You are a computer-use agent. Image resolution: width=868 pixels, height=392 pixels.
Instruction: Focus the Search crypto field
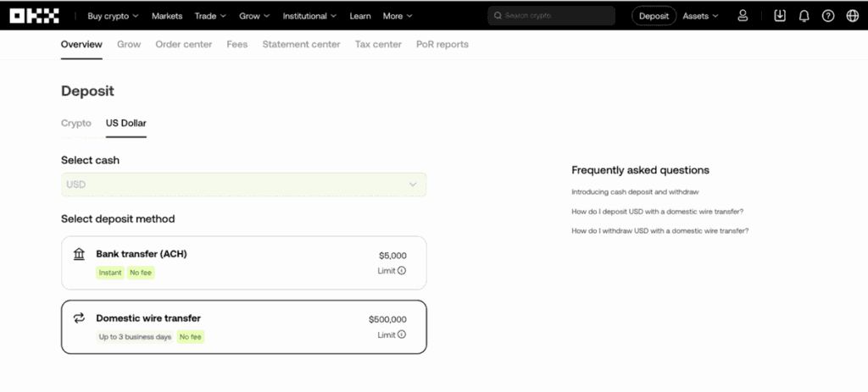(551, 16)
